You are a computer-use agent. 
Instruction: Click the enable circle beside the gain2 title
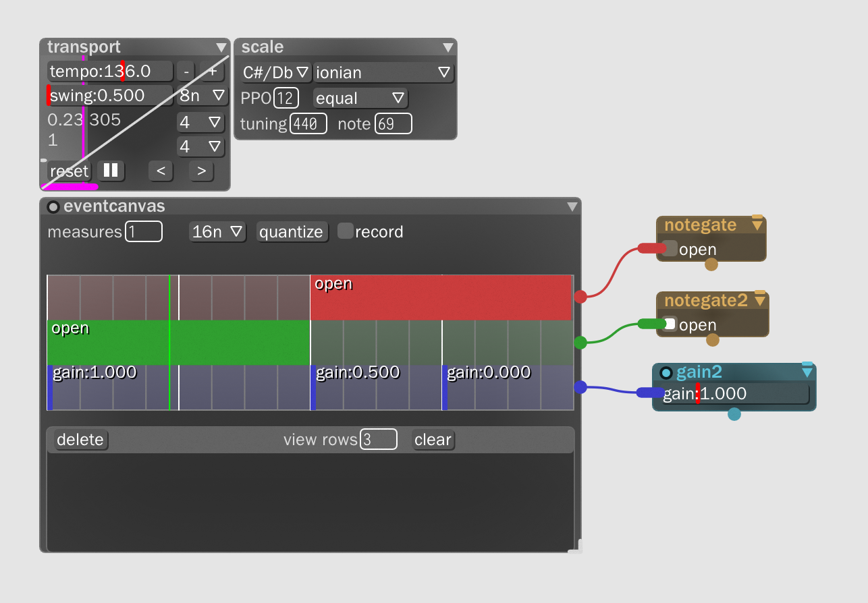[x=666, y=372]
